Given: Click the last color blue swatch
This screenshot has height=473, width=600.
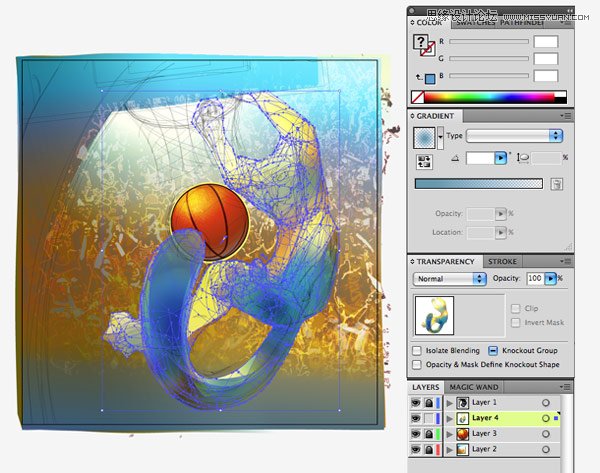Looking at the screenshot, I should (x=430, y=79).
